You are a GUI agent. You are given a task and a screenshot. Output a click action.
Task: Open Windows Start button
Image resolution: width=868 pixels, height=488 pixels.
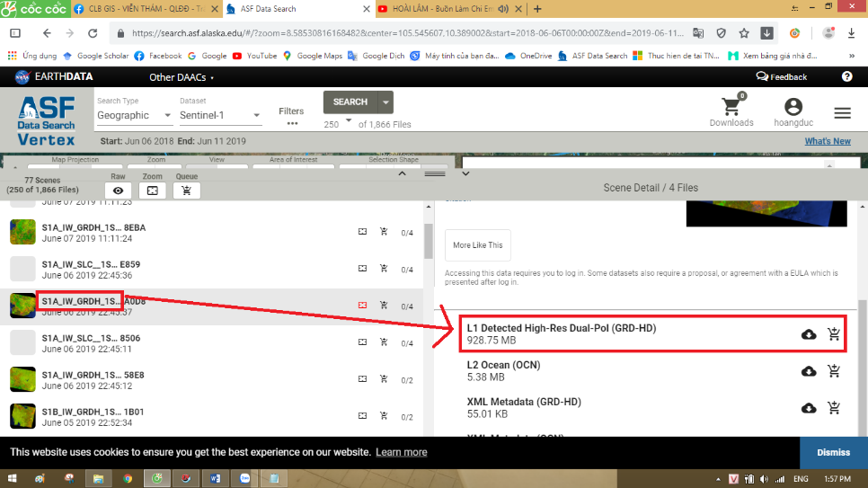pyautogui.click(x=13, y=479)
